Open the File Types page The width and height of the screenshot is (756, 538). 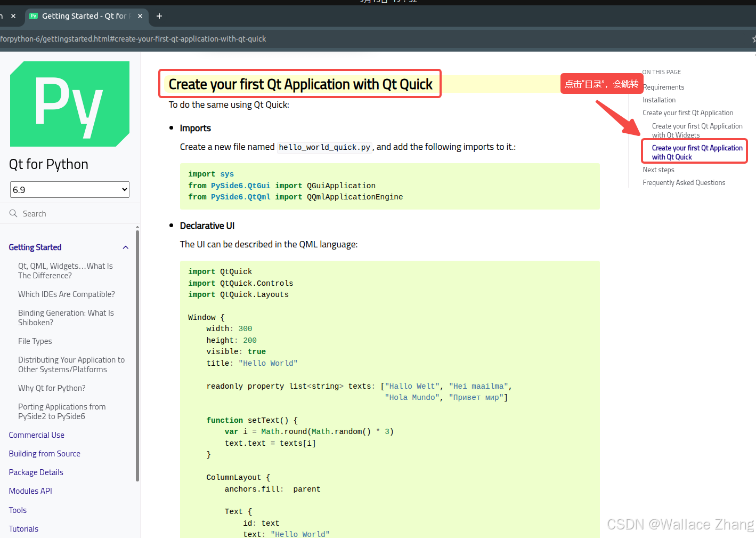point(35,341)
